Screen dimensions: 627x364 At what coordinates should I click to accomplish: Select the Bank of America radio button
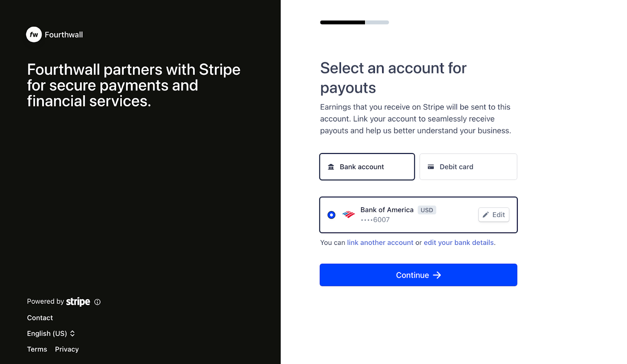point(332,215)
